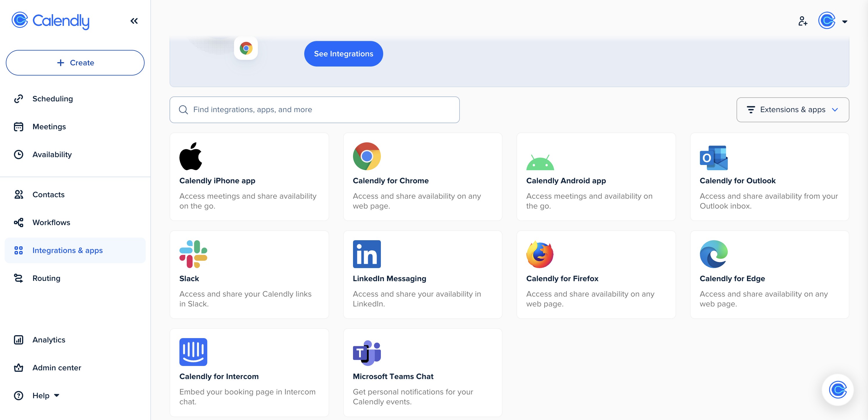Open the Availability page
The height and width of the screenshot is (420, 868).
click(52, 155)
